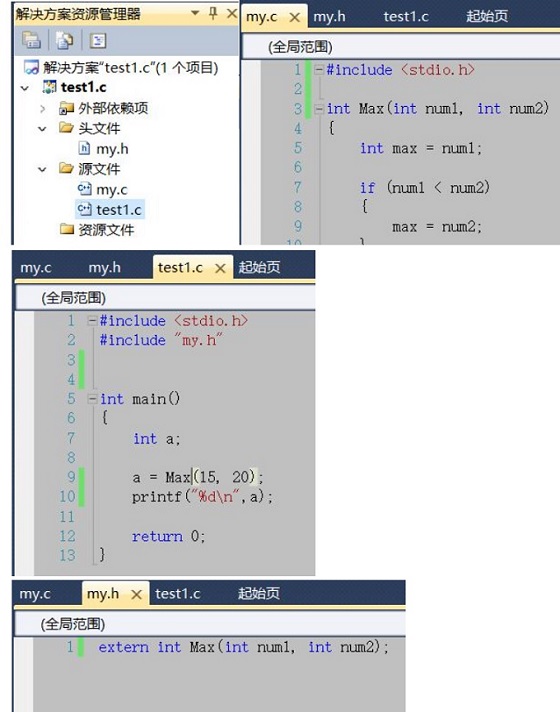The image size is (560, 712).
Task: Collapse the test1.c project node
Action: (25, 88)
